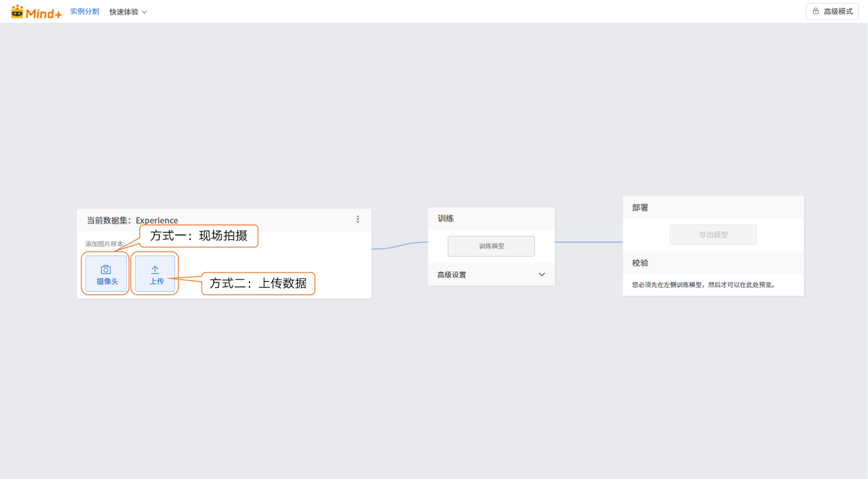Screen dimensions: 868x479
Task: Click the chevron arrow next to 快速体验
Action: point(144,12)
